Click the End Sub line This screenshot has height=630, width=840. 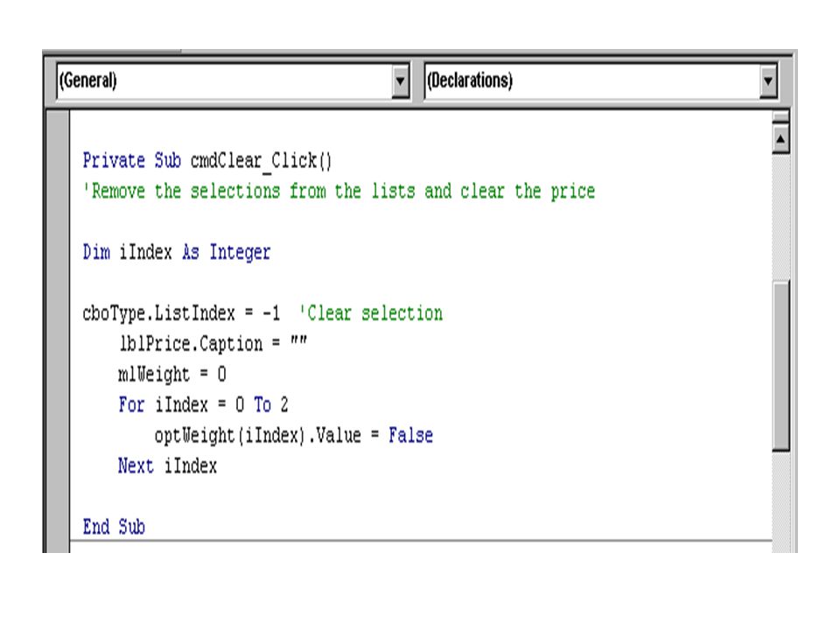coord(114,527)
